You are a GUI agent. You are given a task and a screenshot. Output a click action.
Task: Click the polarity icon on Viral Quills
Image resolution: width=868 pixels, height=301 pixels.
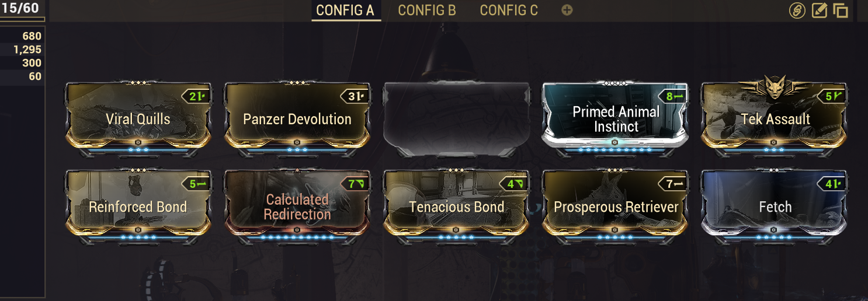coord(203,96)
